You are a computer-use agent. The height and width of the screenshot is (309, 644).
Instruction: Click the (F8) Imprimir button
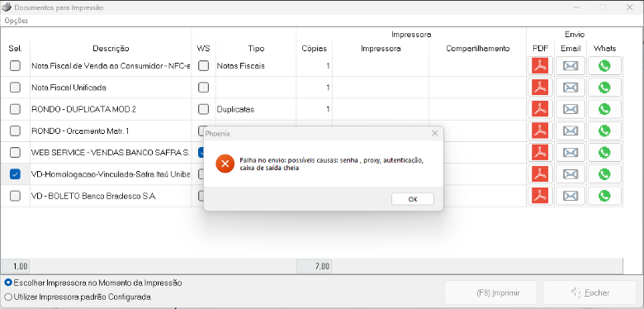coord(491,293)
